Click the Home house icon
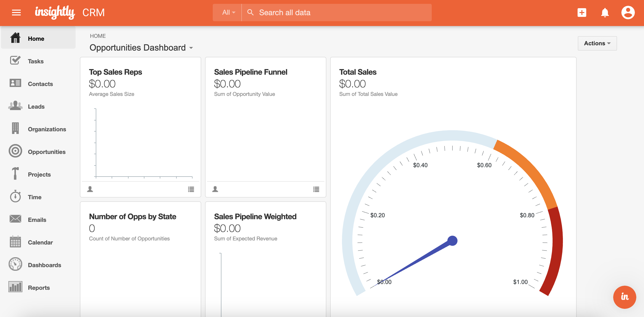Screen dimensions: 644x317 (15, 38)
